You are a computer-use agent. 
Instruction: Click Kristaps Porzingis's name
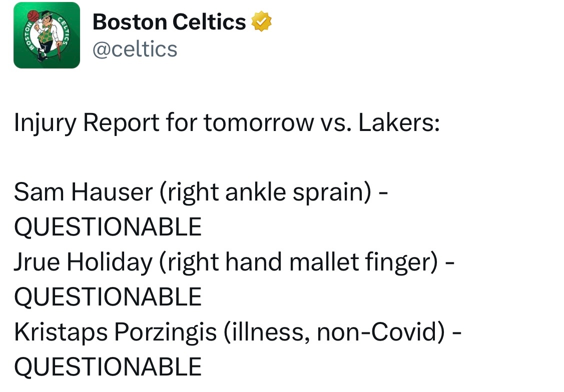point(115,332)
